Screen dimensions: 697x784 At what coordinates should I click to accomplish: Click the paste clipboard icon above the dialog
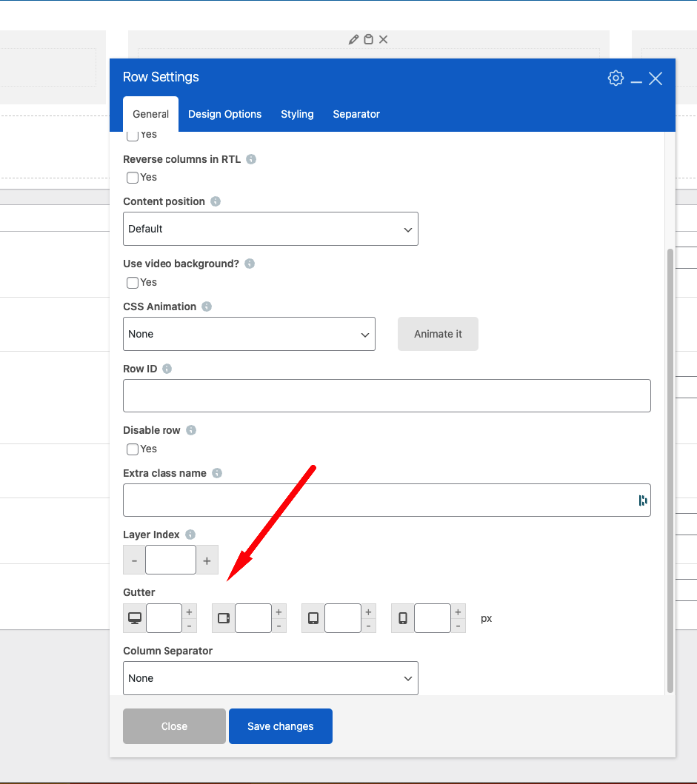pos(368,39)
